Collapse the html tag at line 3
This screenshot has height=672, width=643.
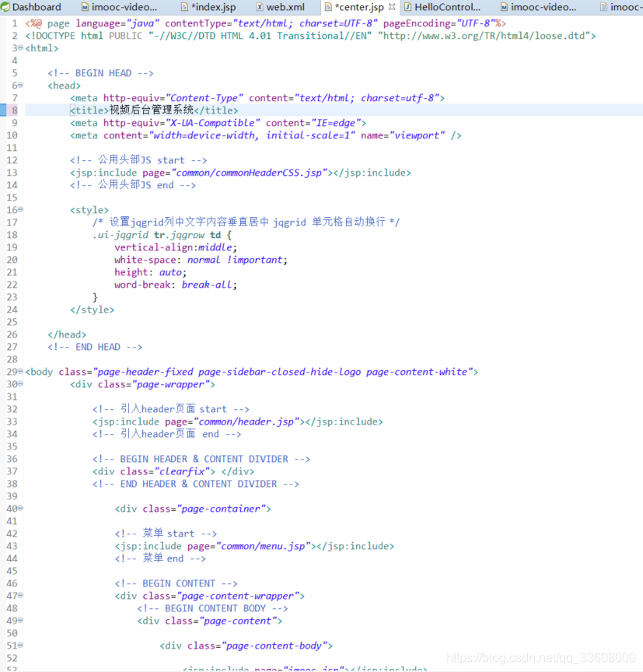coord(20,47)
